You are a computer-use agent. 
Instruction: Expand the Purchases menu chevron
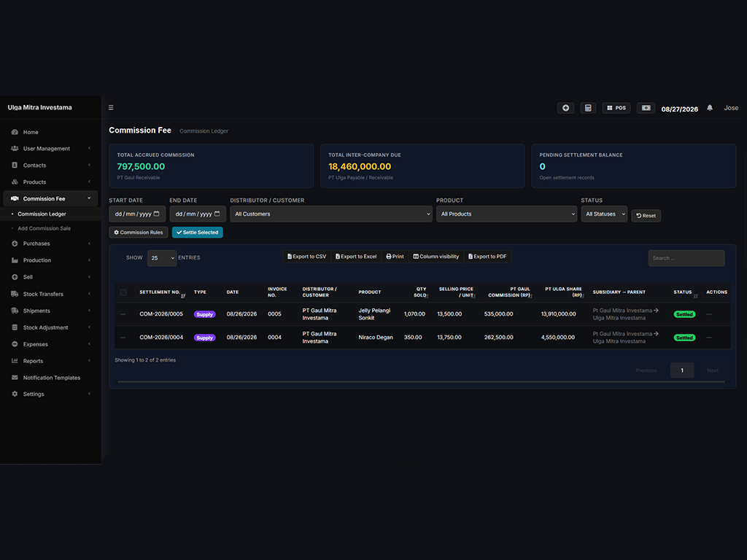[x=89, y=244]
